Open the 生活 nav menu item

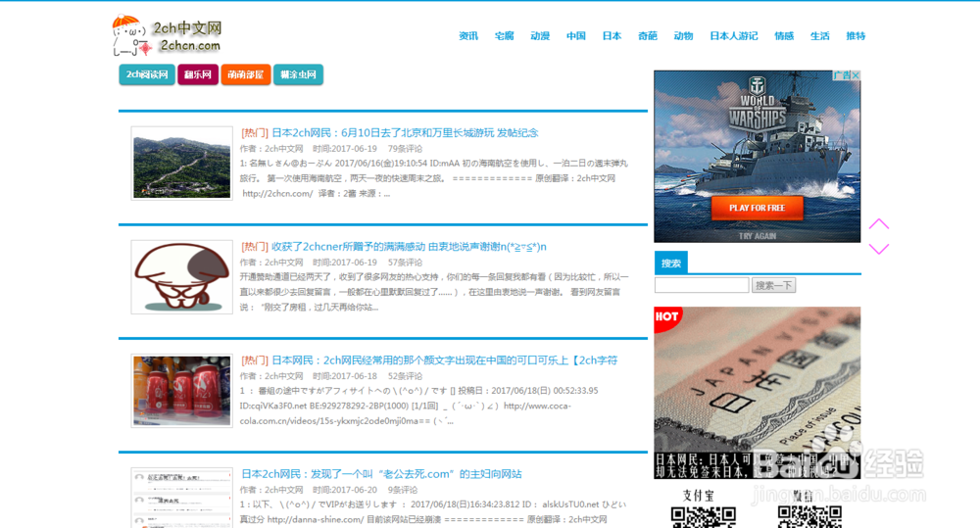(x=819, y=35)
